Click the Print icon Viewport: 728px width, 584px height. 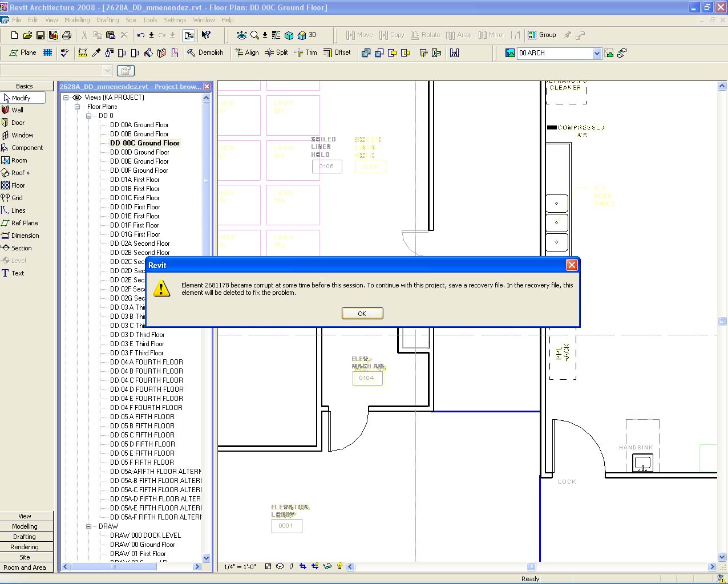coord(67,35)
